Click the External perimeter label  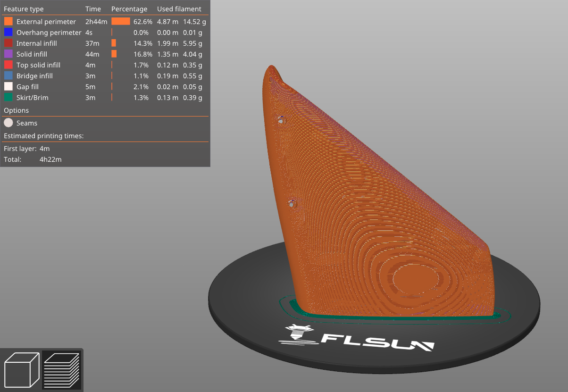click(x=46, y=22)
